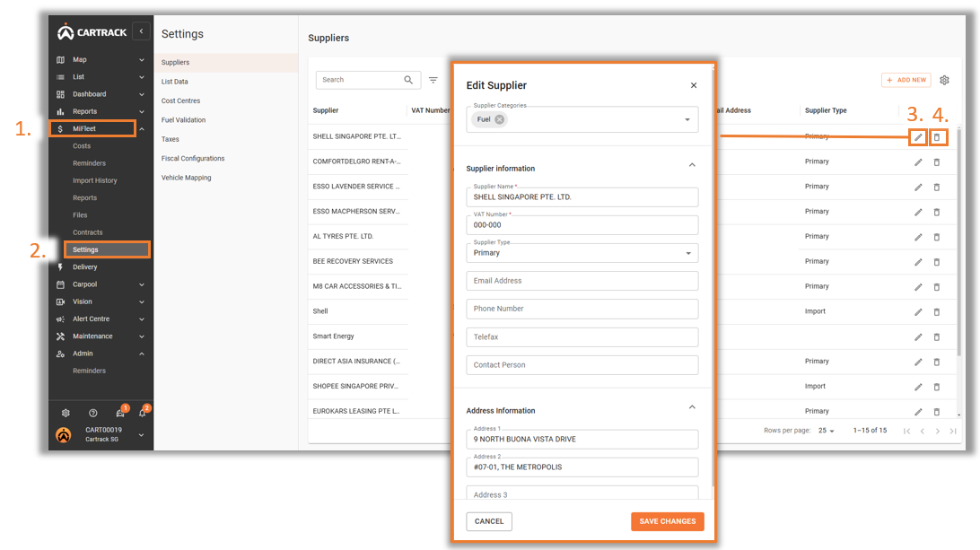Click the Carpool calendar icon
Image resolution: width=980 pixels, height=550 pixels.
(x=61, y=284)
